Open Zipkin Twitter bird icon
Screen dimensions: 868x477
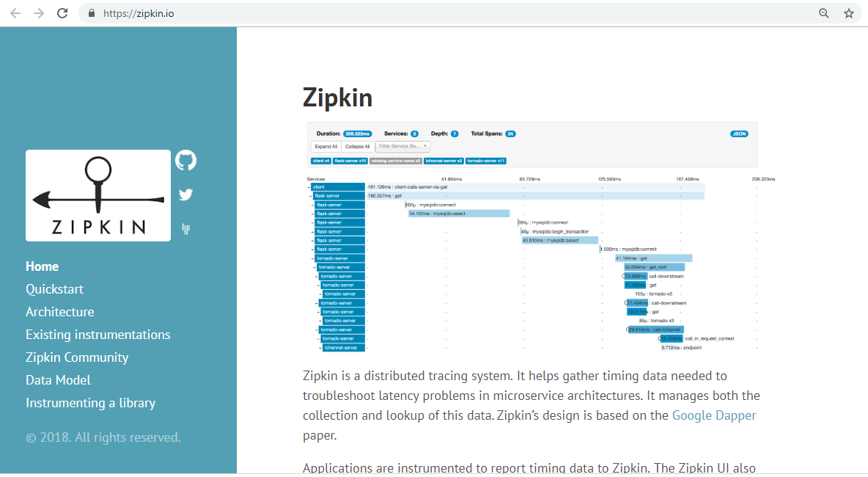(186, 194)
